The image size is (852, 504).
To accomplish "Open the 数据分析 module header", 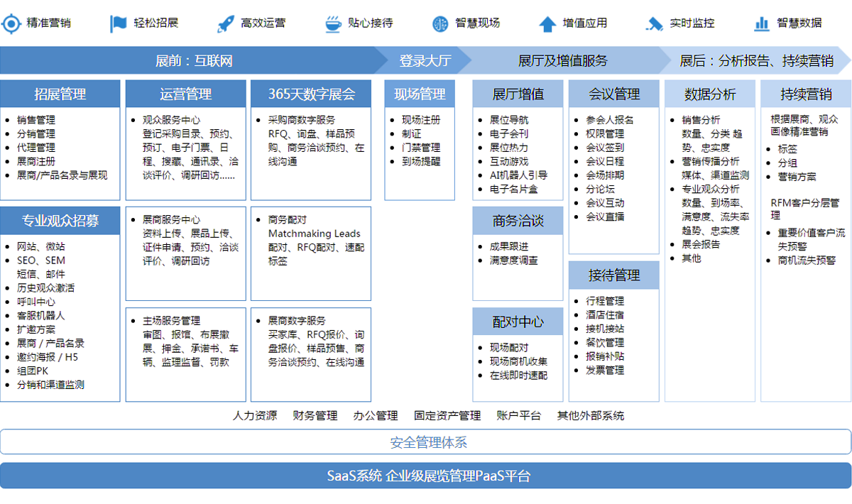I will tap(710, 94).
